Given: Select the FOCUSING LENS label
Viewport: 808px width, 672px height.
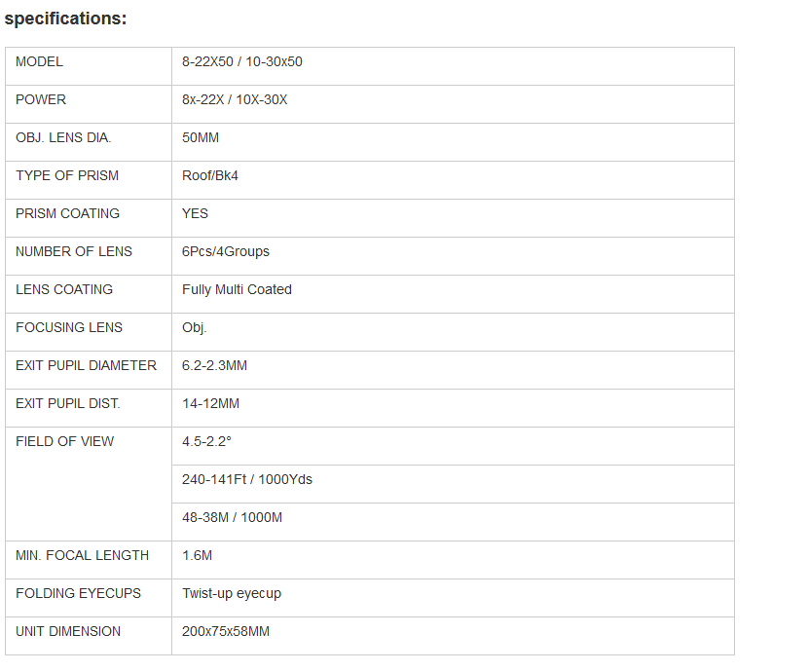Looking at the screenshot, I should (69, 328).
